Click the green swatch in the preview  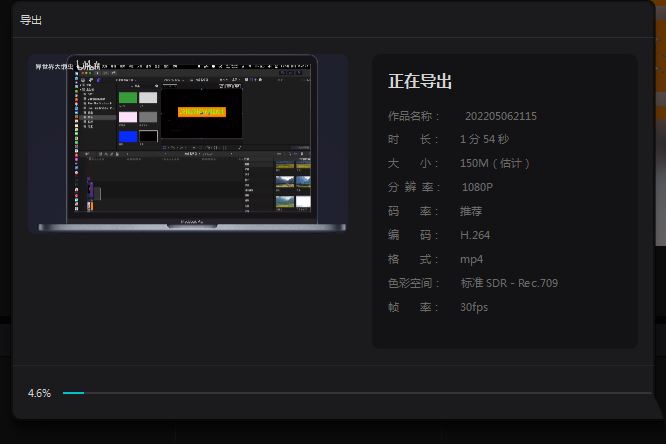click(127, 98)
